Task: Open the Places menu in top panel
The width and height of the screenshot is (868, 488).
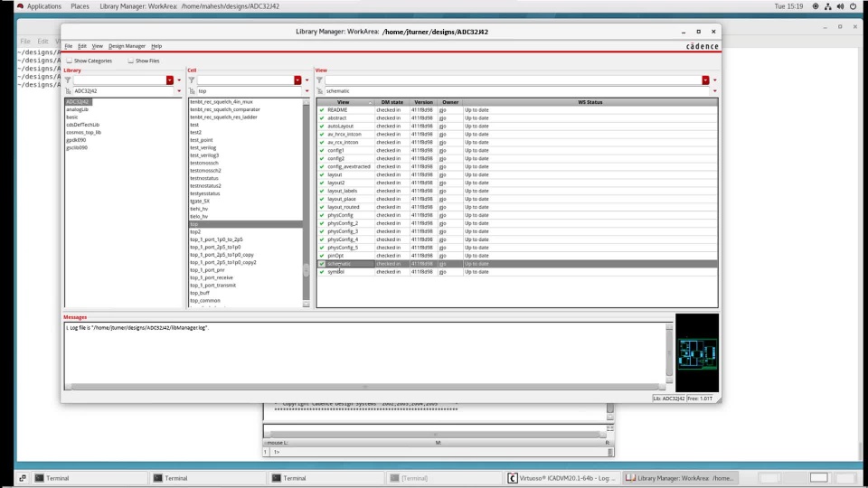Action: (x=80, y=6)
